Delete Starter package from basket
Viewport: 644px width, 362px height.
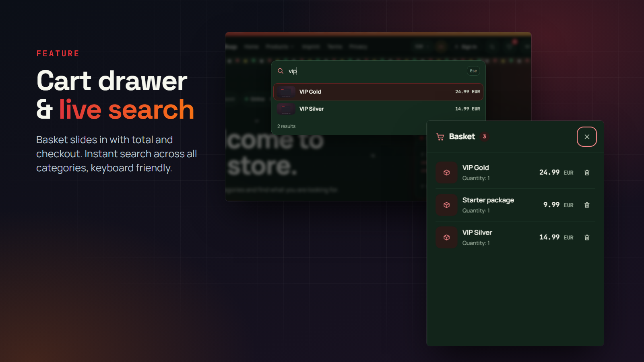[587, 205]
